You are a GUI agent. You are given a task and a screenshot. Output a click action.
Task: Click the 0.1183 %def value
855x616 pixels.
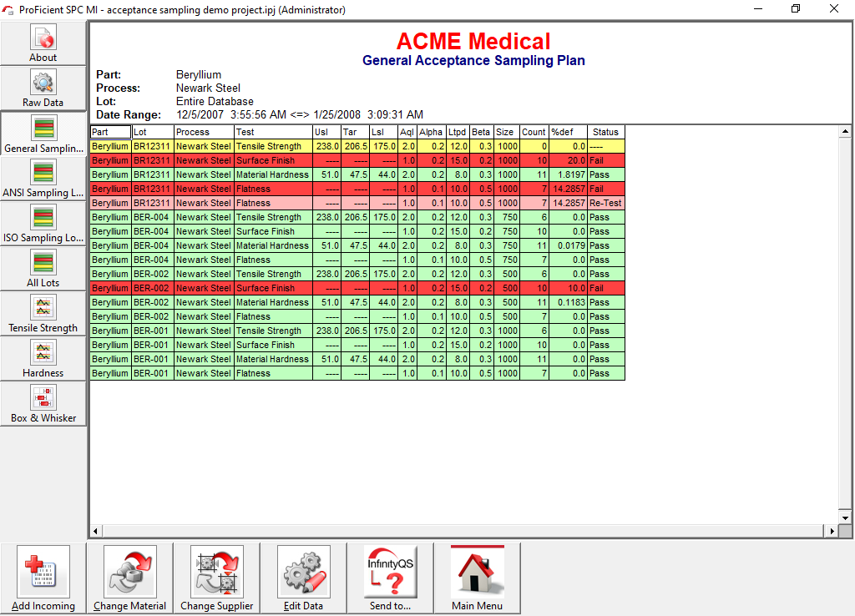(x=568, y=302)
